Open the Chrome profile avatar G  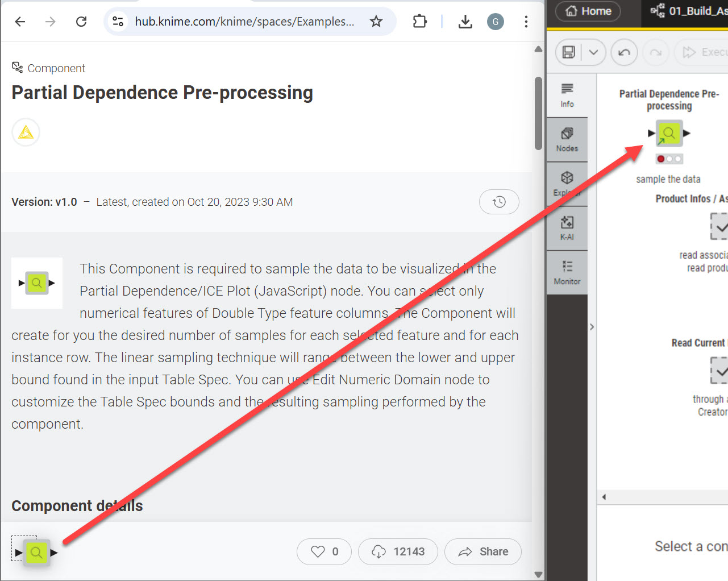click(x=496, y=22)
